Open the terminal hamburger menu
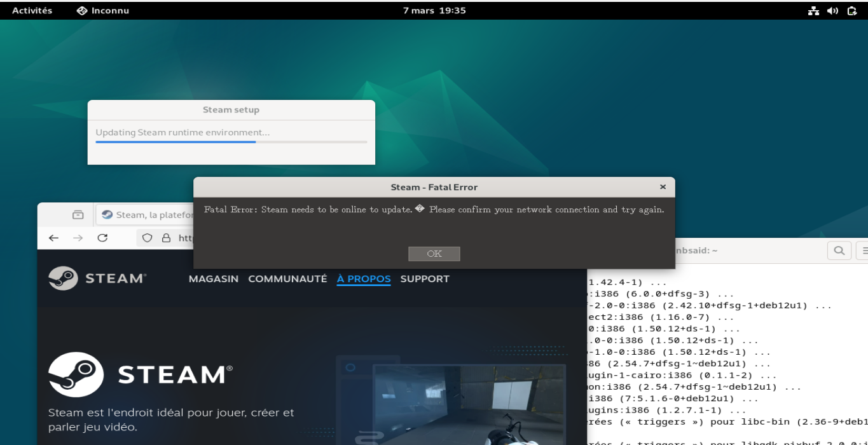 (862, 250)
